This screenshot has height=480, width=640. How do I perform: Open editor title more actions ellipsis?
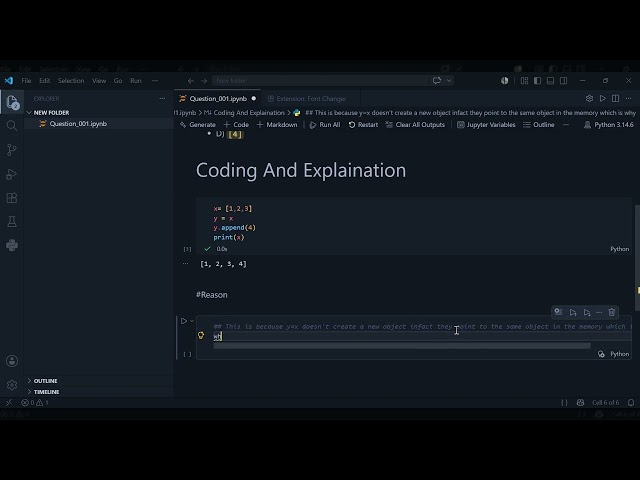tap(629, 98)
